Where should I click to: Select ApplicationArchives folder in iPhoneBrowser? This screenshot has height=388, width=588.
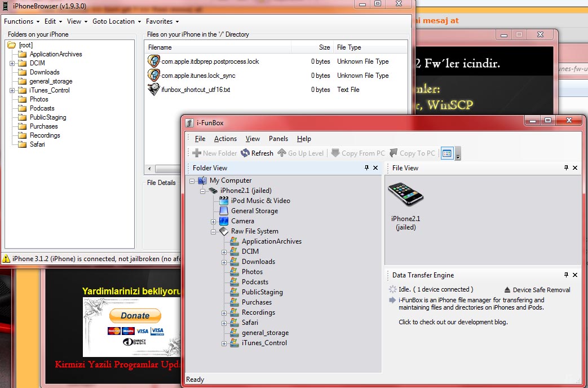coord(55,54)
